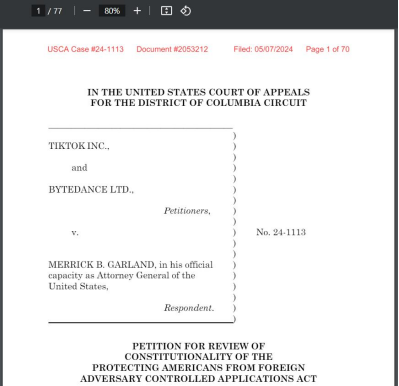
Task: Click the TIKTOK INC. party name
Action: coord(79,146)
